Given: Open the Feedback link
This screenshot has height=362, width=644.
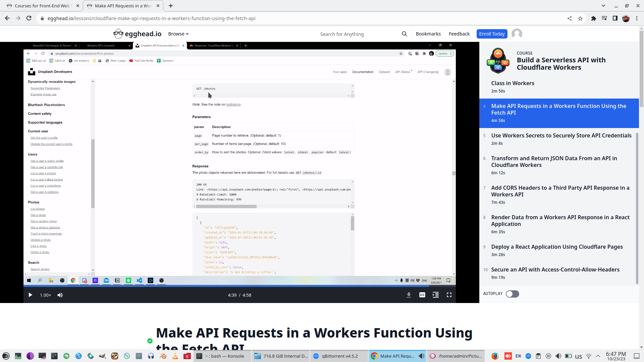Looking at the screenshot, I should point(459,34).
